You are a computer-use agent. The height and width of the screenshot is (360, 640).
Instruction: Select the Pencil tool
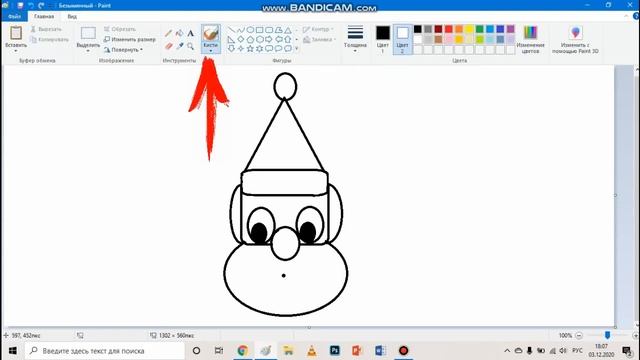[x=169, y=33]
